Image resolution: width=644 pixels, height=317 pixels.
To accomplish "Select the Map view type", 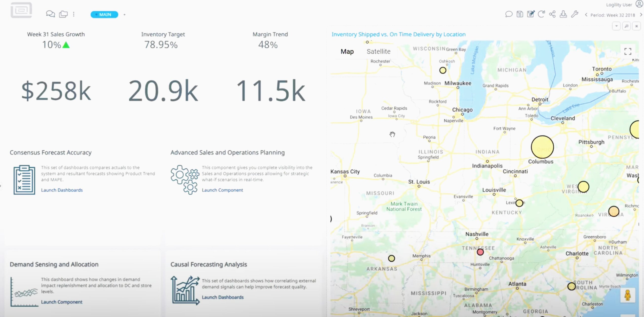I will (x=347, y=52).
